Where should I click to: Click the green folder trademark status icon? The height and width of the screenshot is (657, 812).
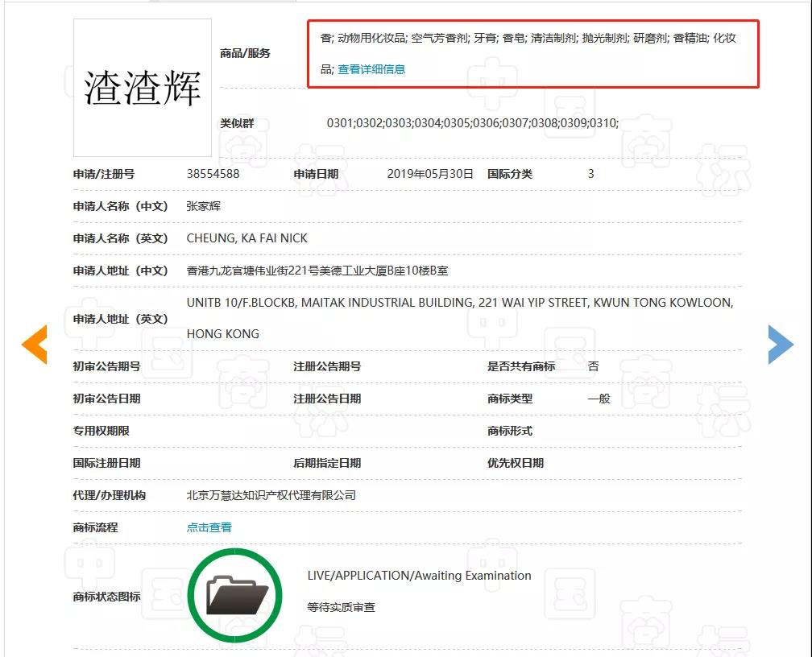[x=235, y=596]
